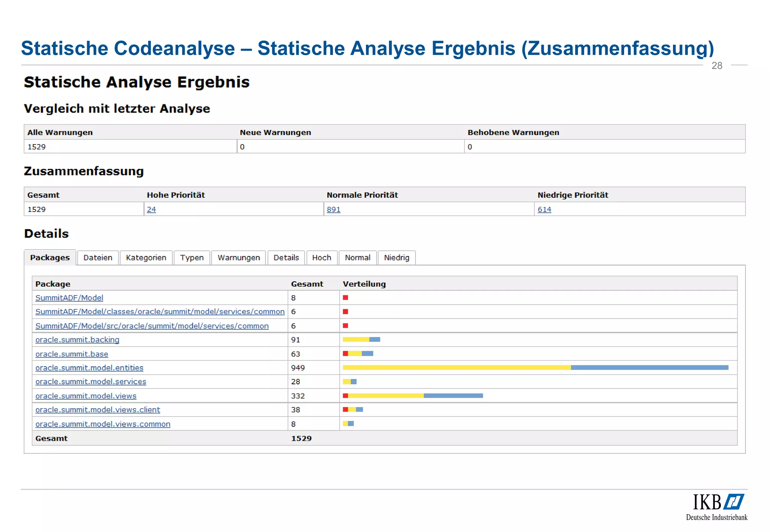The width and height of the screenshot is (769, 532).
Task: Open the oracle.summit.base package
Action: click(x=72, y=354)
